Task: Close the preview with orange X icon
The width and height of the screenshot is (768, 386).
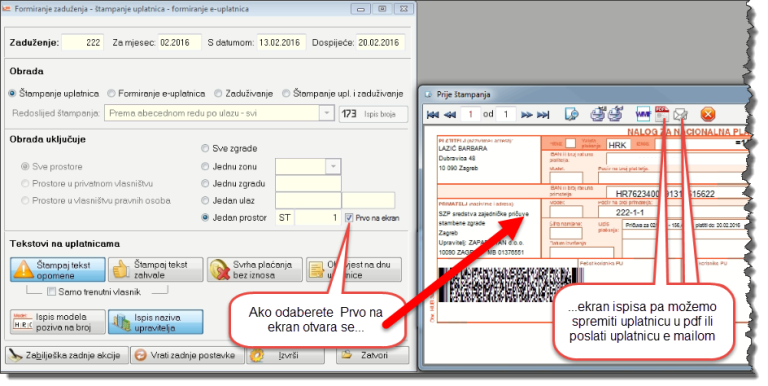Action: 708,114
